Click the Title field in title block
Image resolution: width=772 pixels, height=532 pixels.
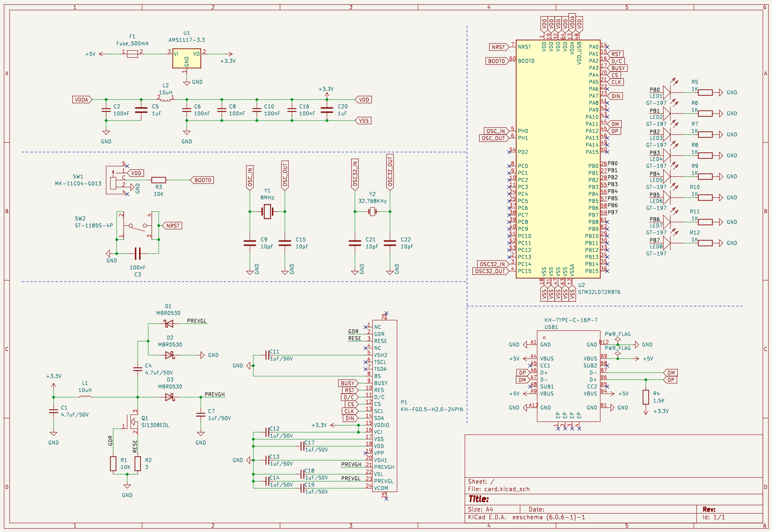coord(479,499)
